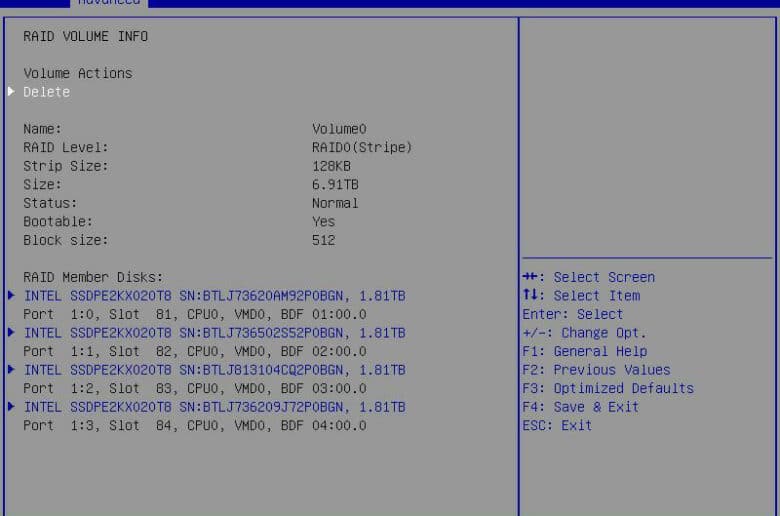Click the Status: label
Image resolution: width=780 pixels, height=516 pixels.
(50, 203)
